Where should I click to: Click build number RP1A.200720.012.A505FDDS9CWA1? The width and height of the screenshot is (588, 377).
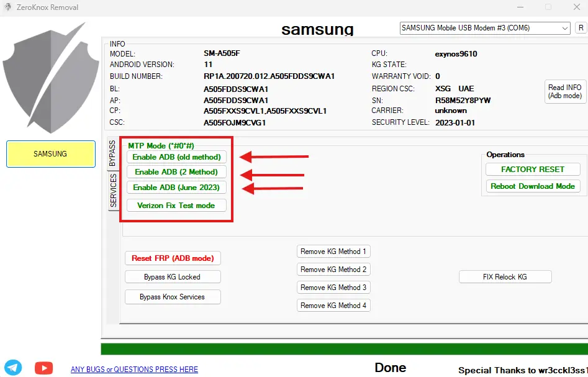pos(269,76)
